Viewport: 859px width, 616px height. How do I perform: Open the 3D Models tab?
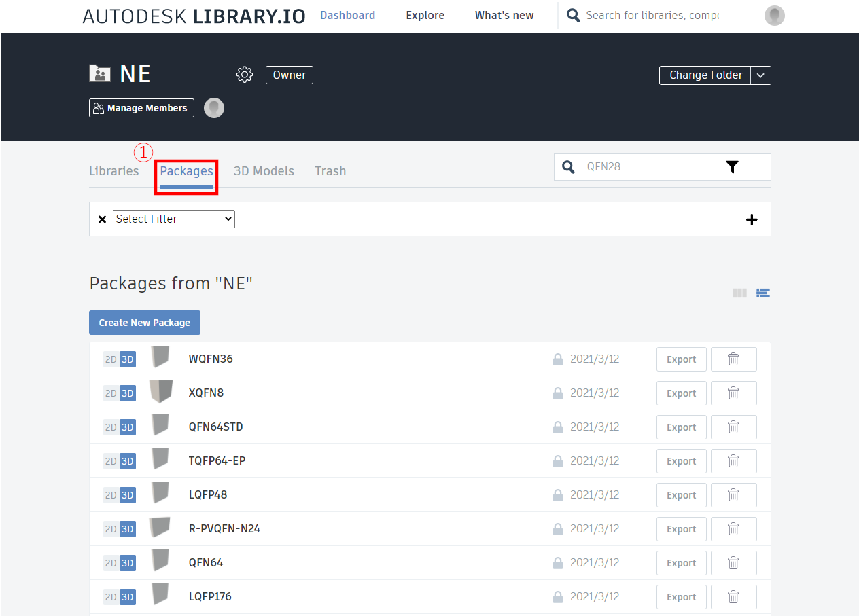pos(264,171)
